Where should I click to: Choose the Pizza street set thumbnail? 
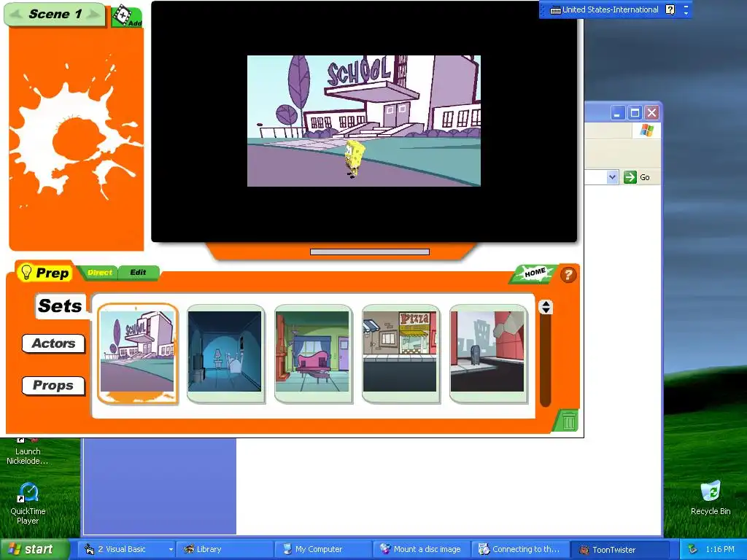400,354
